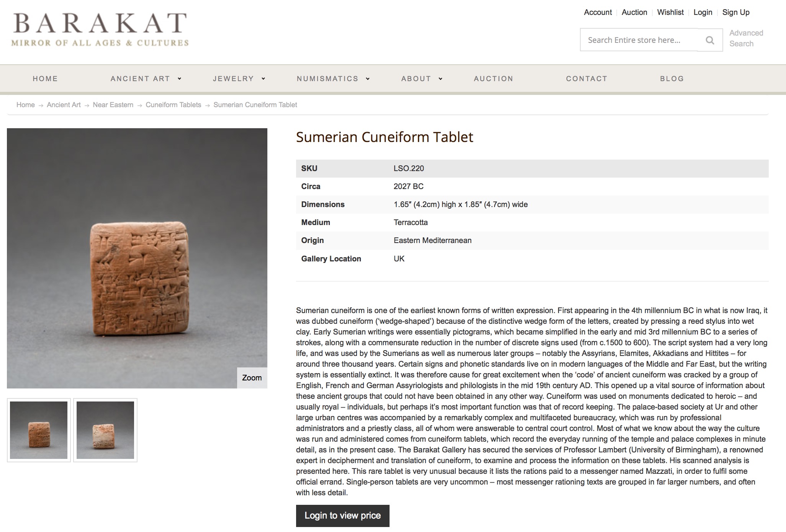
Task: Expand the Numismatics dropdown arrow
Action: click(x=368, y=79)
